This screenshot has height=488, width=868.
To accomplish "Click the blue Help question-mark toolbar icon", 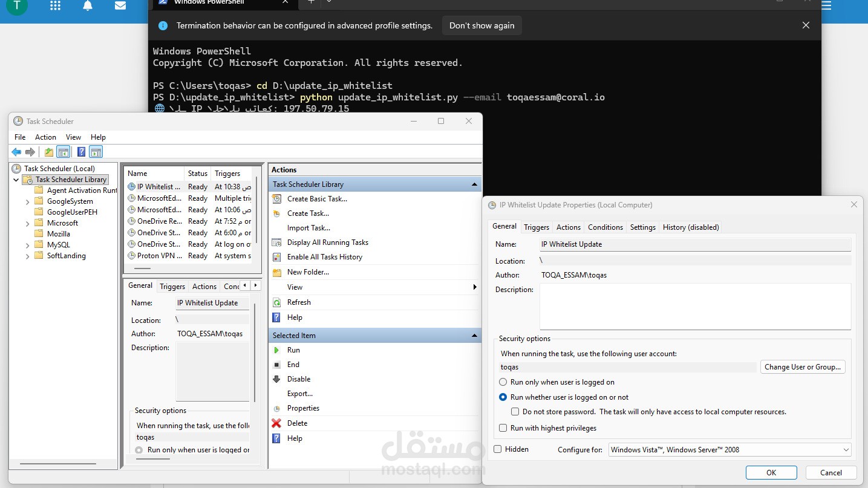I will [x=82, y=152].
